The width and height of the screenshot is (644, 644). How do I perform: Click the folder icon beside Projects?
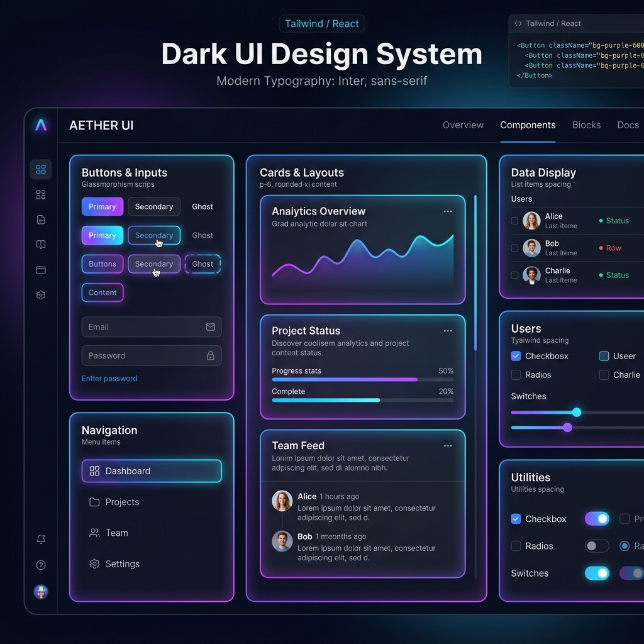[94, 502]
